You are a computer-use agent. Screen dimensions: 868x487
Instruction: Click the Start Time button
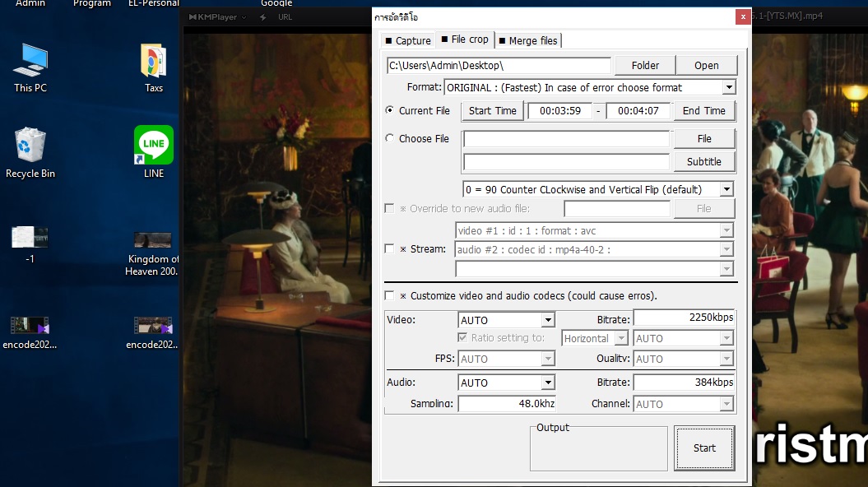coord(493,111)
